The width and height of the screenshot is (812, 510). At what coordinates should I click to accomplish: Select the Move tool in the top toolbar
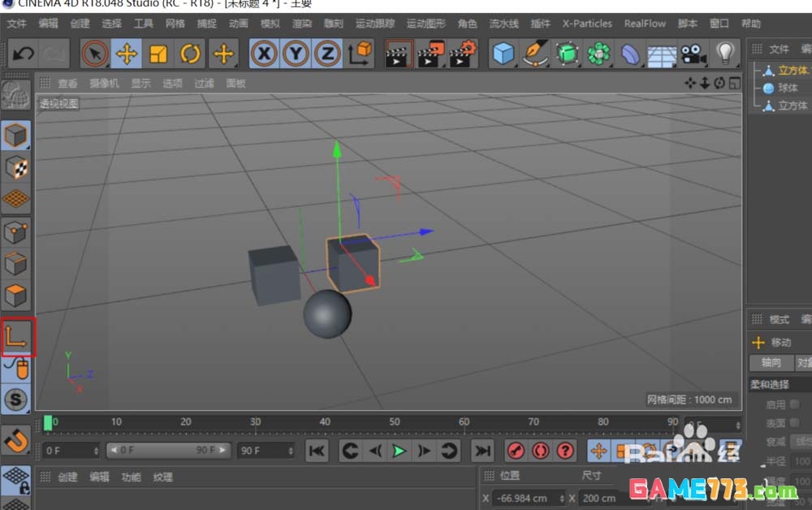(126, 54)
